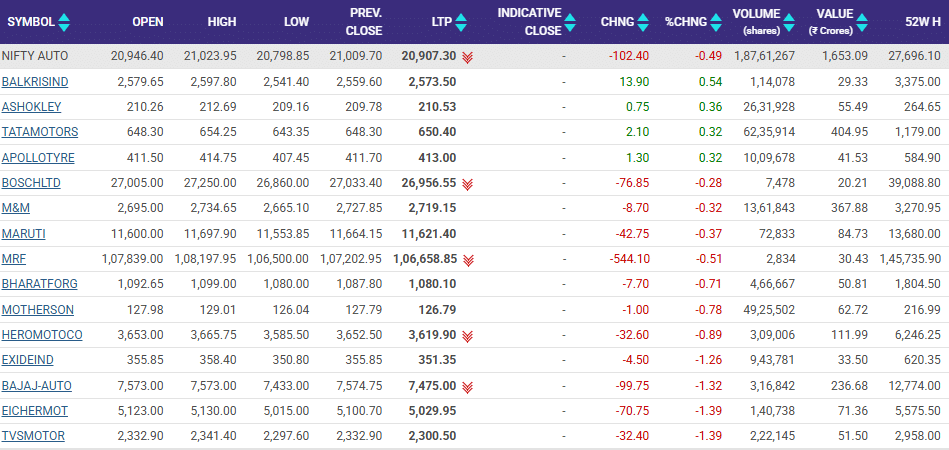
Task: Sort by INDICATIVE CLOSE arrows
Action: pos(570,22)
